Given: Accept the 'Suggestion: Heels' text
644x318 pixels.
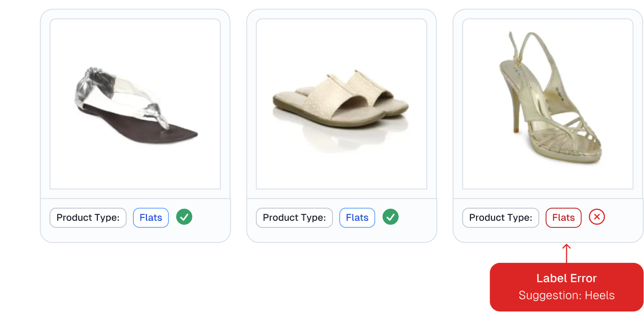Looking at the screenshot, I should [567, 295].
